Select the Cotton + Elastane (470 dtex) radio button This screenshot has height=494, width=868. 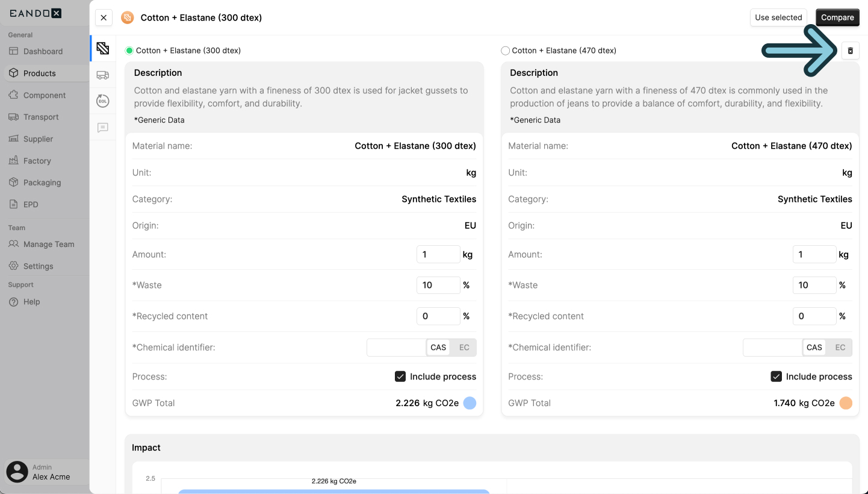(506, 51)
